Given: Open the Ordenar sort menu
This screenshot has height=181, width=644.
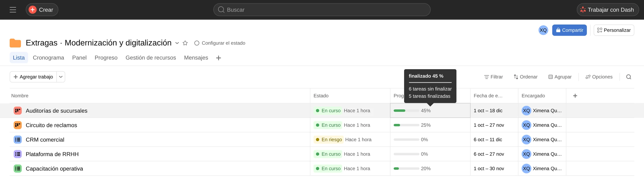Looking at the screenshot, I should (x=526, y=77).
